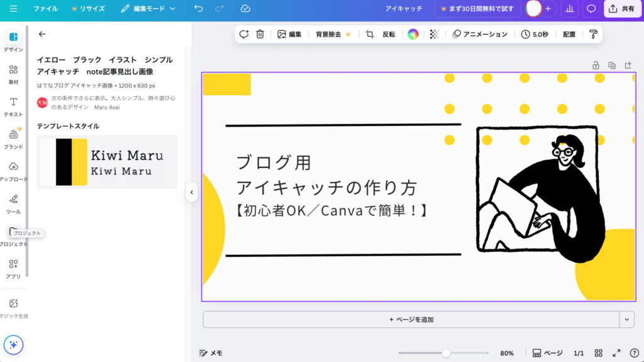This screenshot has height=362, width=644.
Task: Open the hamburger main menu
Action: pyautogui.click(x=13, y=8)
